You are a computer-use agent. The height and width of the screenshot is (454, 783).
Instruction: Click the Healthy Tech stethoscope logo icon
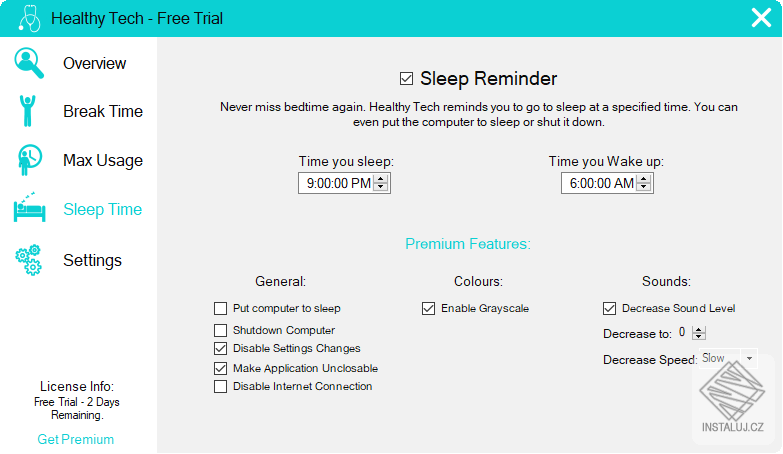pos(29,18)
